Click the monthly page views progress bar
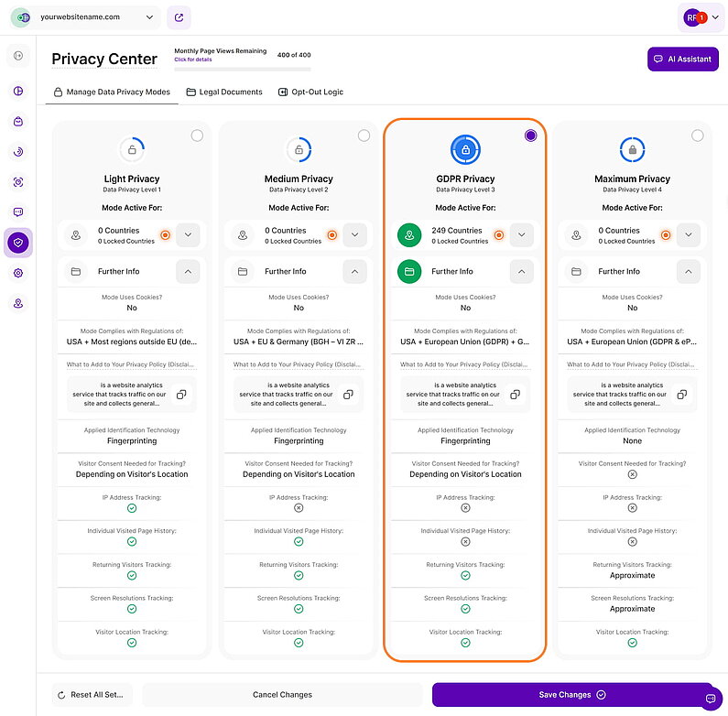 [x=243, y=69]
